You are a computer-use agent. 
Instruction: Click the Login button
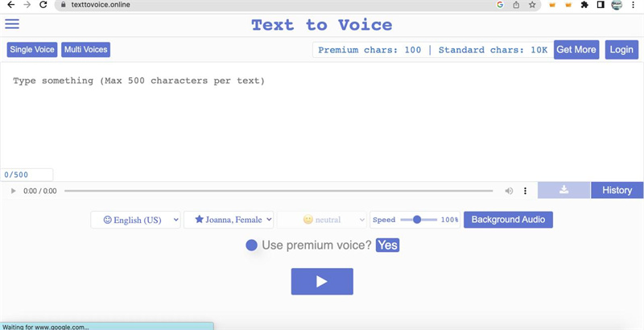(x=621, y=50)
